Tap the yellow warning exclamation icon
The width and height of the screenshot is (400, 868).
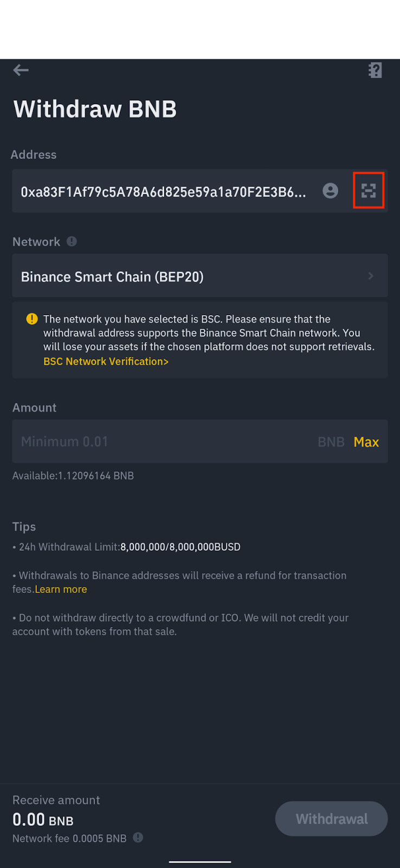click(x=32, y=319)
